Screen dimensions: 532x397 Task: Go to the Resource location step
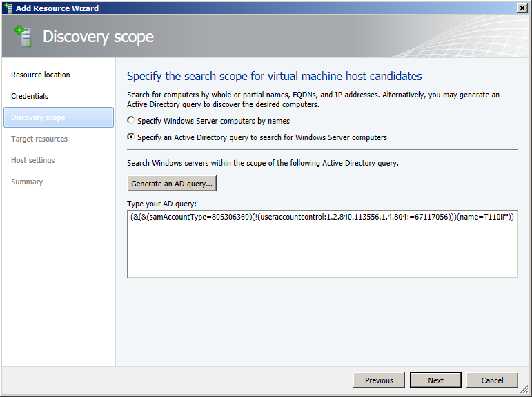point(41,75)
